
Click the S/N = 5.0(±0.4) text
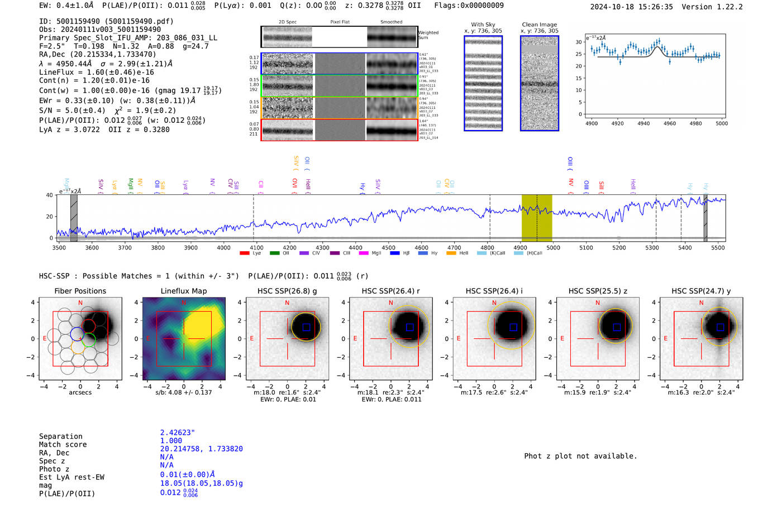[x=72, y=111]
